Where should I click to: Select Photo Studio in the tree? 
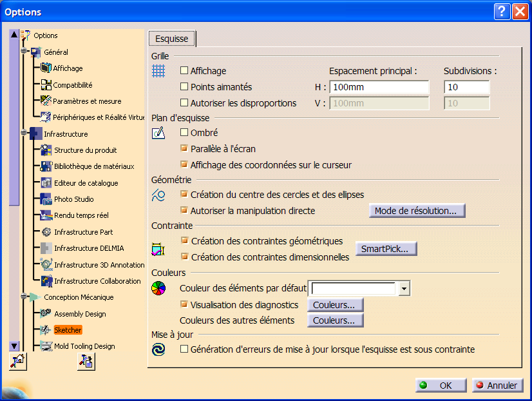(x=74, y=199)
